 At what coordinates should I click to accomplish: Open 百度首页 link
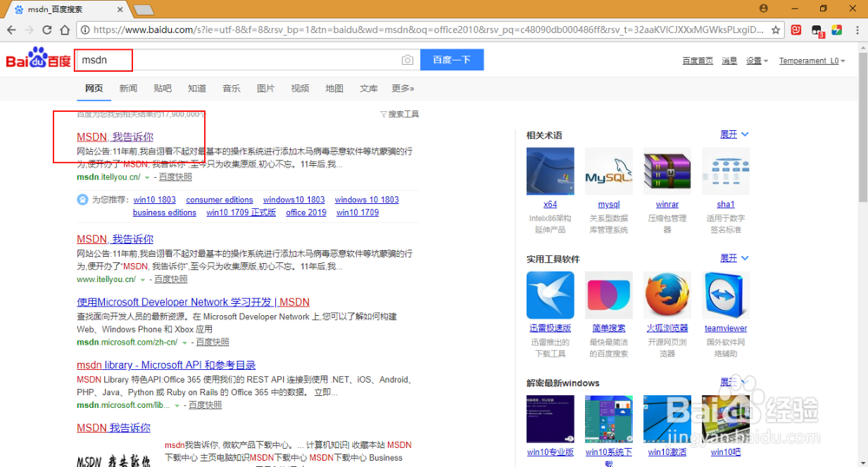click(x=698, y=61)
